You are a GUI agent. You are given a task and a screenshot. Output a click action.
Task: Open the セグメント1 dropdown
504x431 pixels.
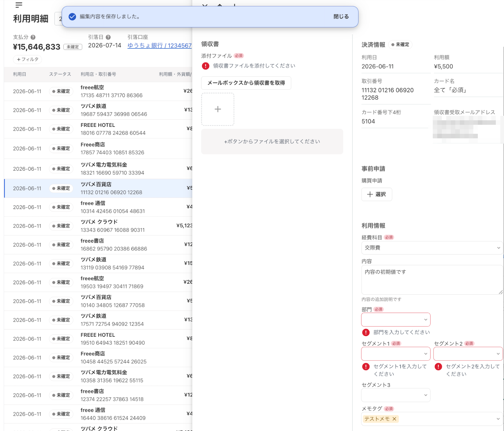coord(396,354)
